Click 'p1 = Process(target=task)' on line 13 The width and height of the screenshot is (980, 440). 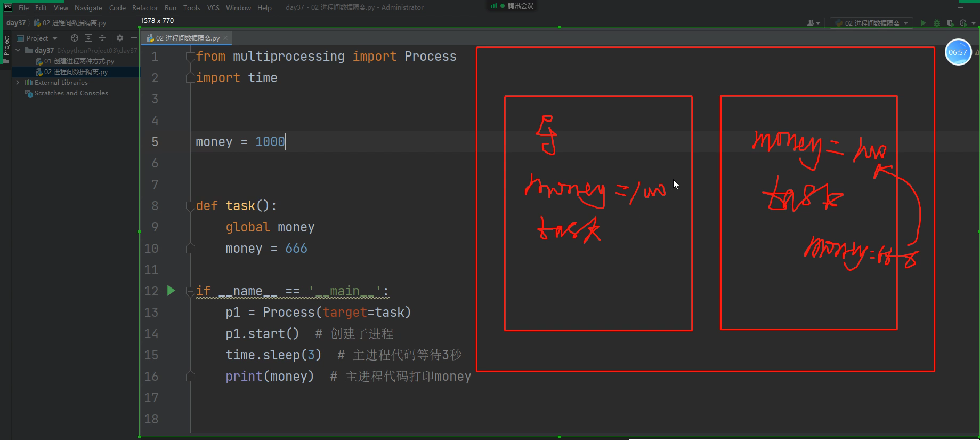318,313
